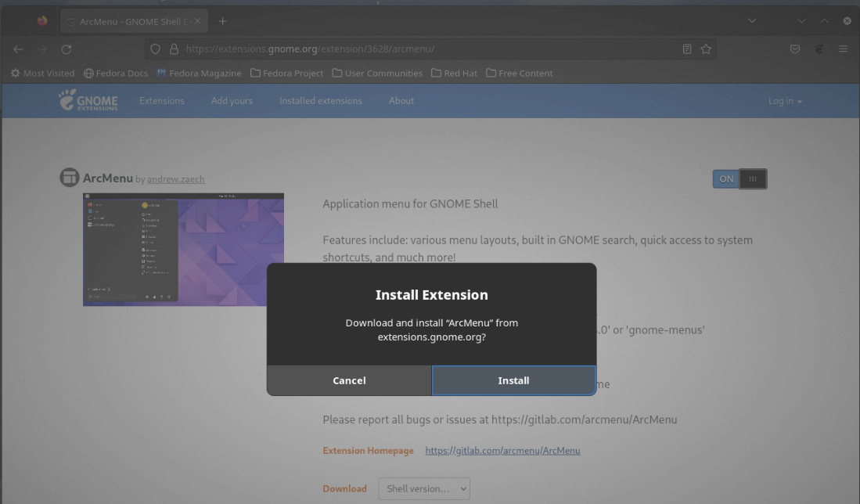860x504 pixels.
Task: Open Fedora Docs bookmark
Action: [x=116, y=73]
